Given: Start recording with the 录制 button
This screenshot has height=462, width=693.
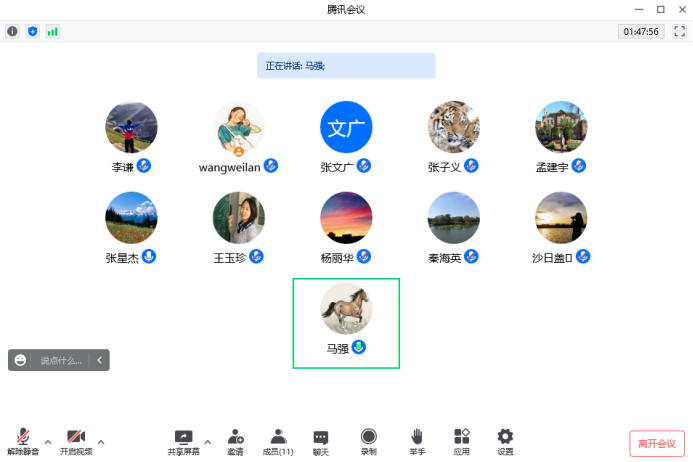Looking at the screenshot, I should [x=369, y=441].
